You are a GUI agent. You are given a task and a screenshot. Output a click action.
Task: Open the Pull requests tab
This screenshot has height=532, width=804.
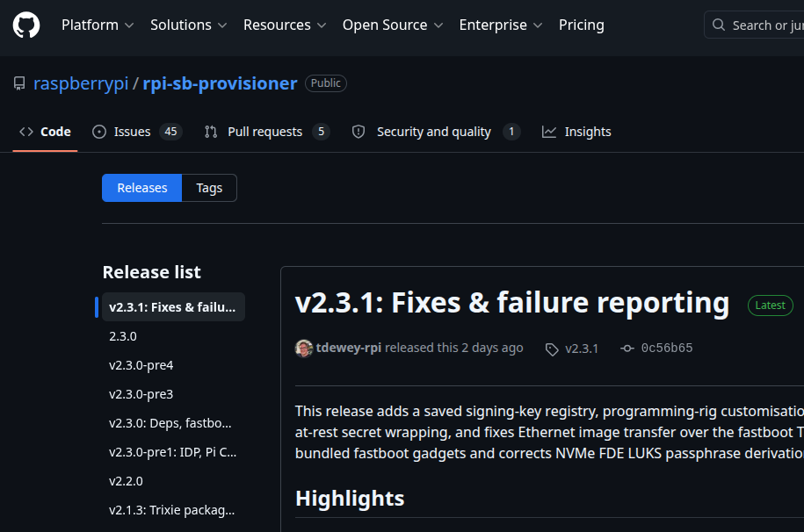click(x=266, y=132)
